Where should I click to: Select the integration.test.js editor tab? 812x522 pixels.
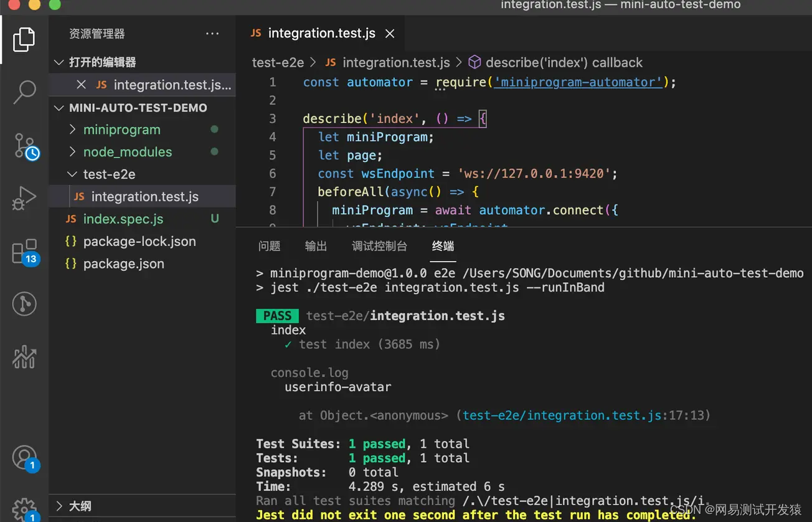click(320, 34)
